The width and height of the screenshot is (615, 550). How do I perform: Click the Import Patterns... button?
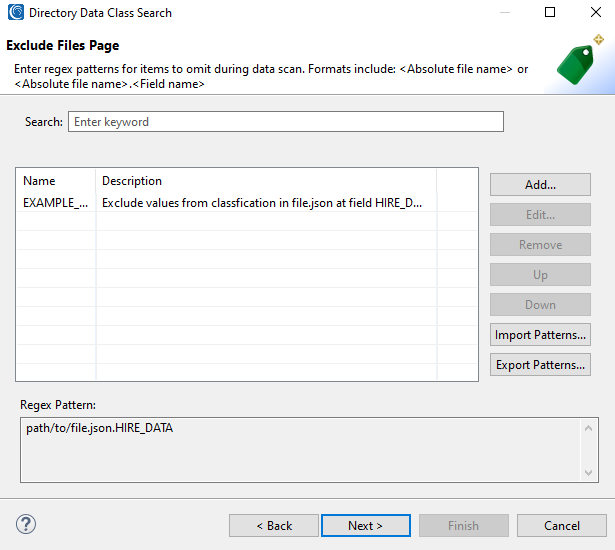(x=540, y=335)
